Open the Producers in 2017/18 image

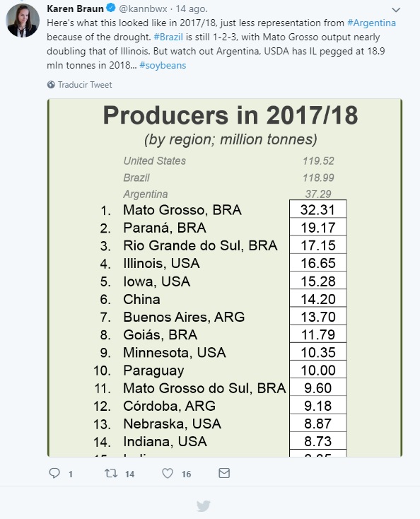tap(225, 278)
